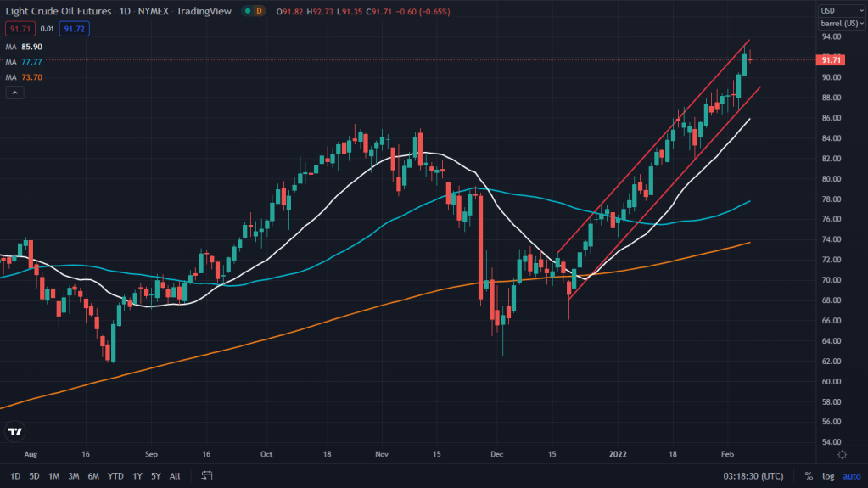Click the red sell price 91.71 box
The image size is (868, 488).
[x=18, y=29]
